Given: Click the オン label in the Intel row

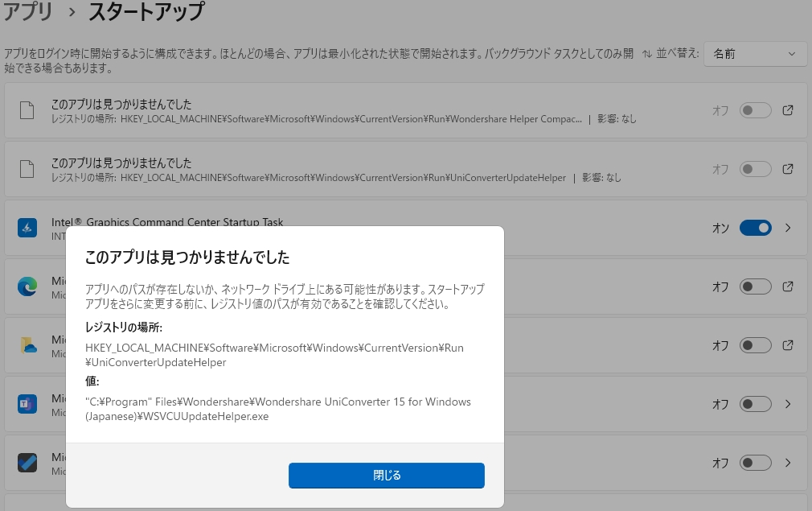Looking at the screenshot, I should pyautogui.click(x=720, y=228).
